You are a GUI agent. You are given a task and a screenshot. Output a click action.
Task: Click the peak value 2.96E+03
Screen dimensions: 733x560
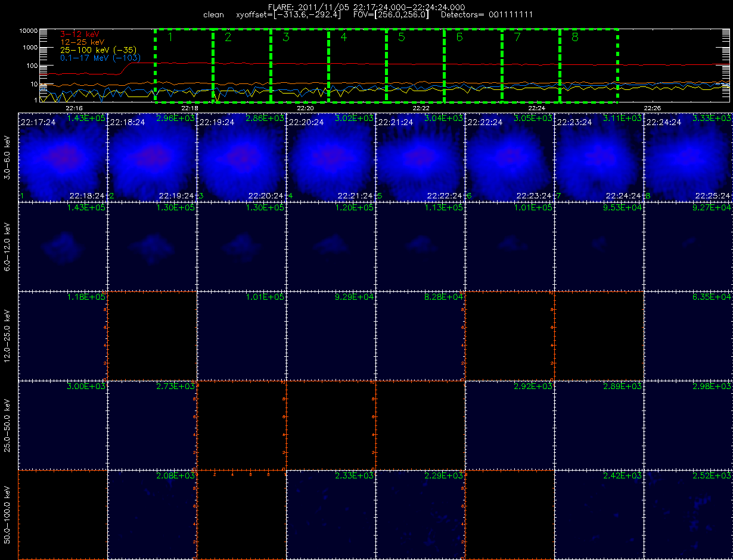point(176,119)
